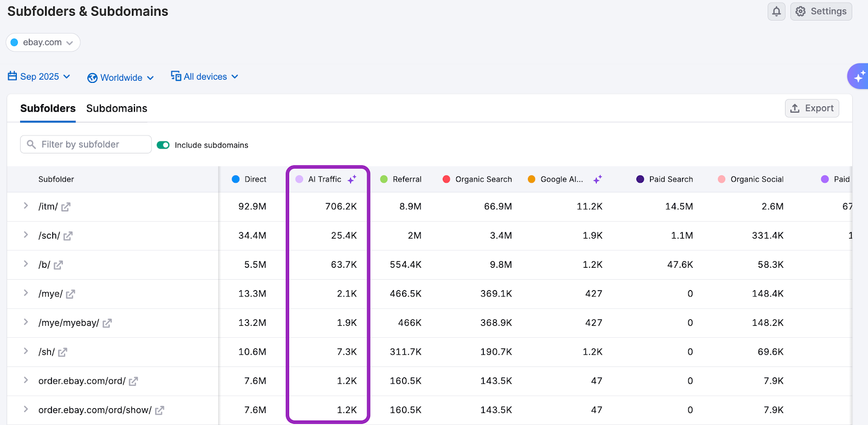Image resolution: width=868 pixels, height=425 pixels.
Task: Expand the /itm/ subfolder row
Action: [25, 206]
